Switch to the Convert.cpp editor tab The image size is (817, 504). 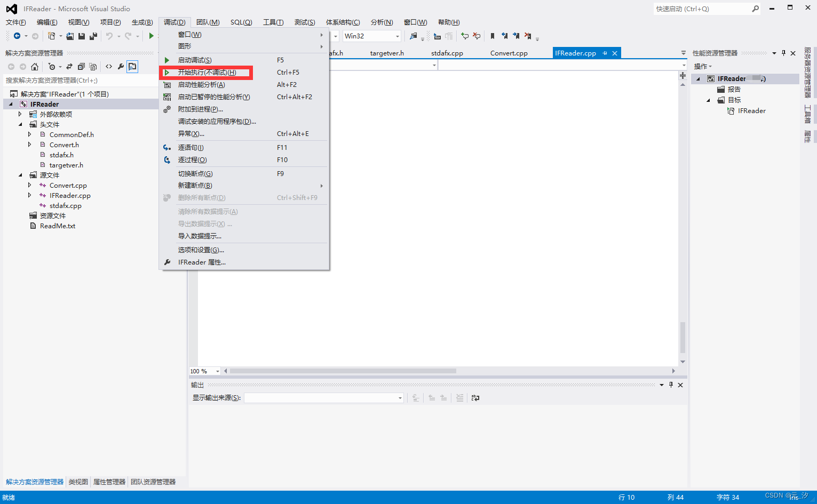pos(509,53)
